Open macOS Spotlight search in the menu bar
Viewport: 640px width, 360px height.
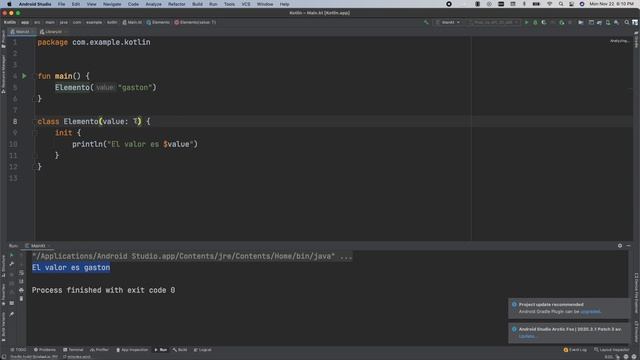pos(561,4)
